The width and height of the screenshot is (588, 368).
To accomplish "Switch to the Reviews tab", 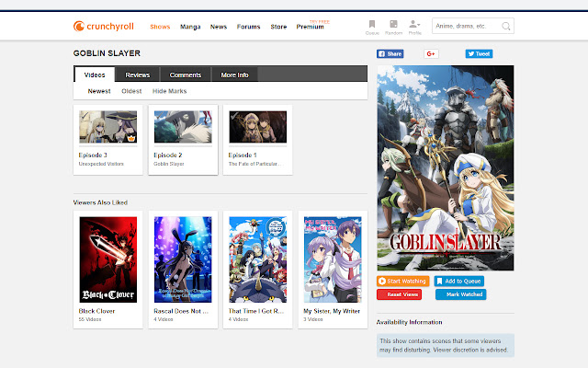I will [137, 75].
